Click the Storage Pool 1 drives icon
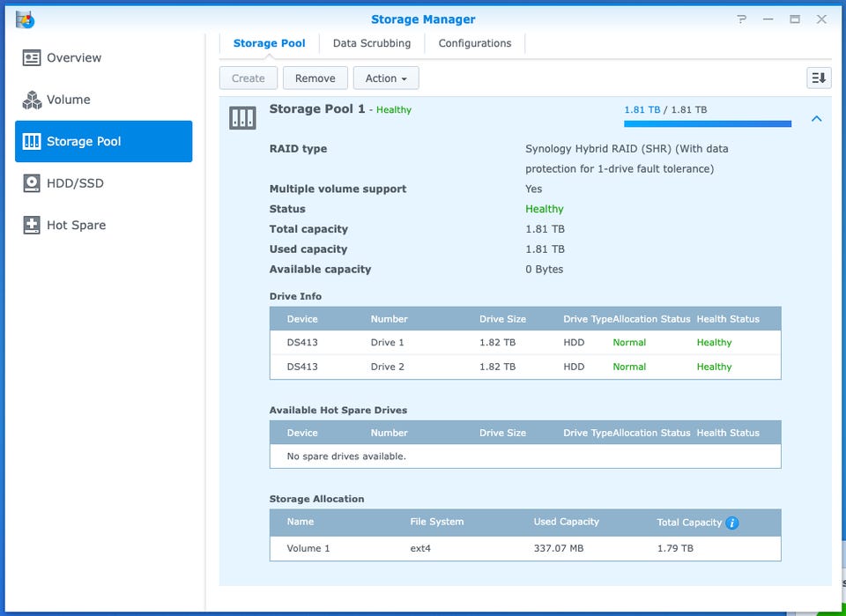The height and width of the screenshot is (616, 846). 242,117
